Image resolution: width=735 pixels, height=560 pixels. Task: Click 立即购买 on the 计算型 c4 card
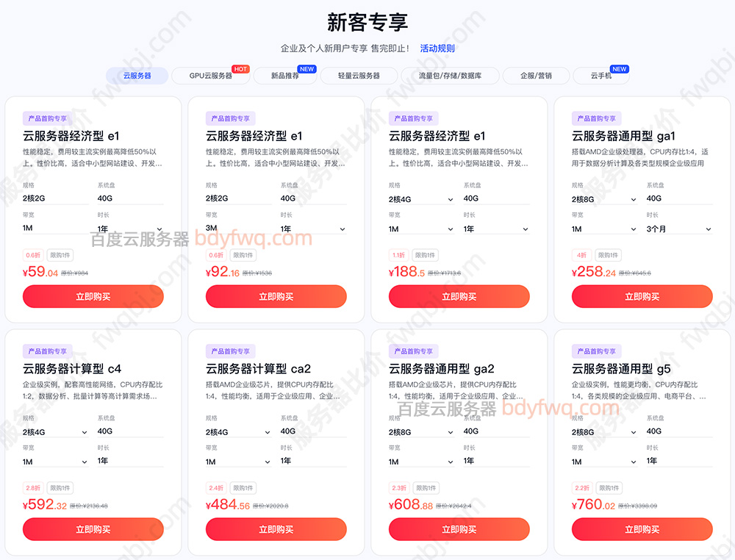coord(93,529)
